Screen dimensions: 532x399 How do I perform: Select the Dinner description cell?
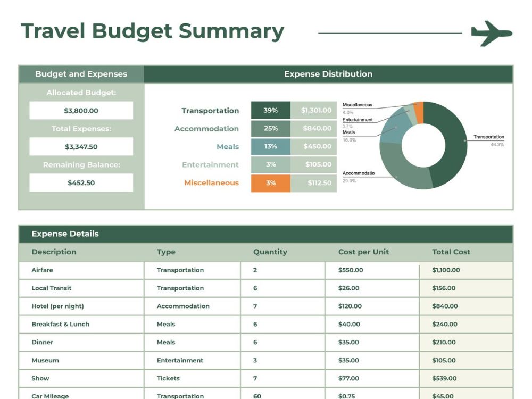pos(81,342)
